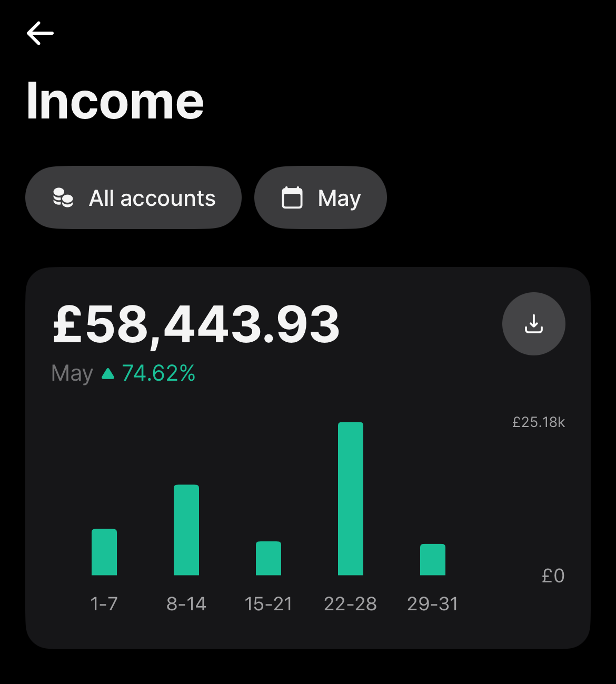Select the 29-31 income bar

(x=433, y=559)
